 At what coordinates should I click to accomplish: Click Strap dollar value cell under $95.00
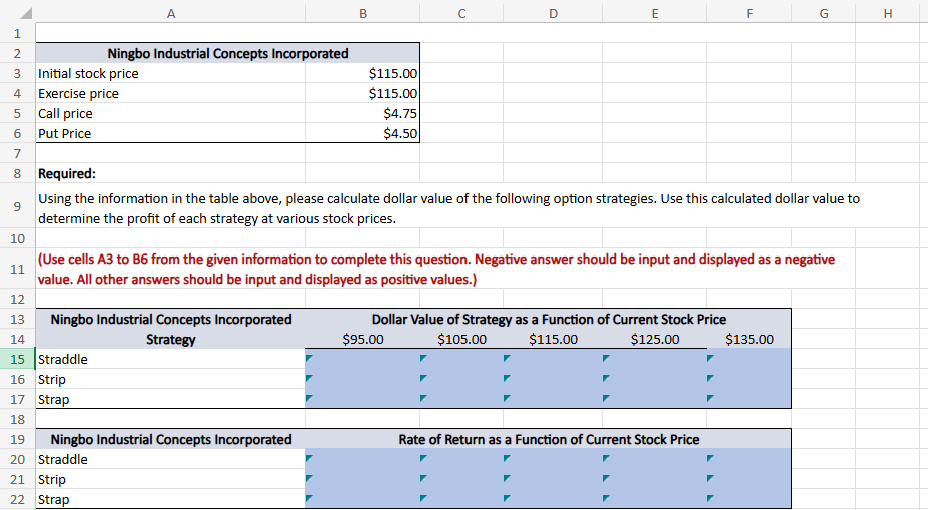point(362,399)
